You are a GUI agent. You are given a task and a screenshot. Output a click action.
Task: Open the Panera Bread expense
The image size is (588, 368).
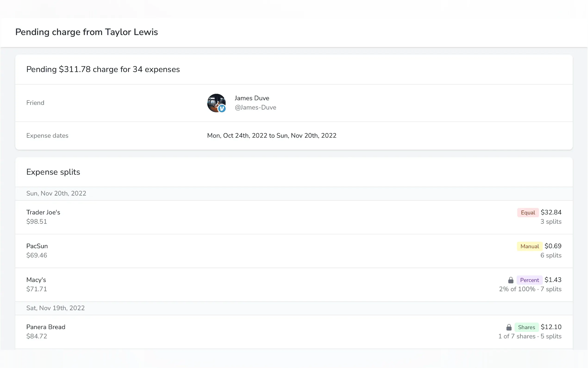[x=46, y=327]
